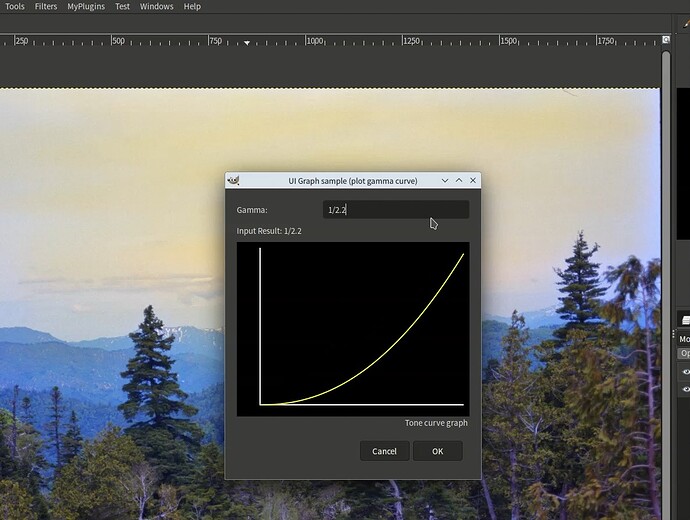Click the canvas vertical scrollbar
This screenshot has height=520, width=690.
[666, 282]
